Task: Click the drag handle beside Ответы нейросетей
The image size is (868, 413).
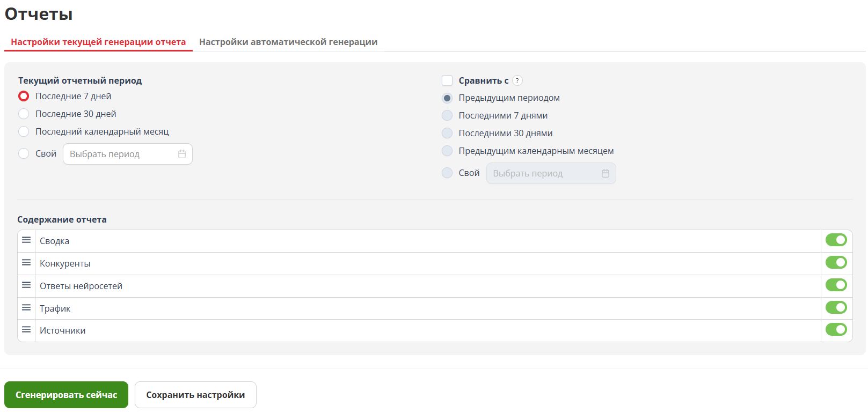Action: (26, 285)
